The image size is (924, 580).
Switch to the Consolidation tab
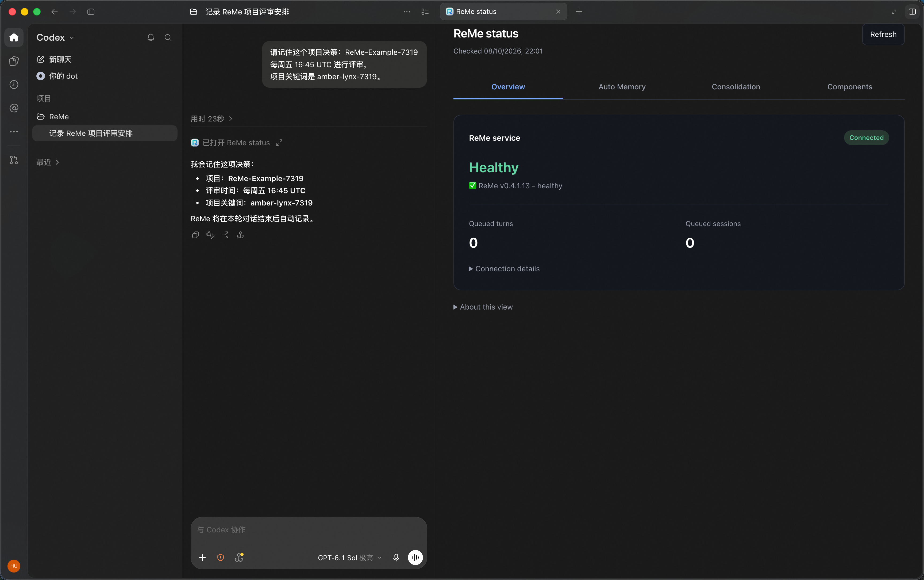(x=736, y=87)
